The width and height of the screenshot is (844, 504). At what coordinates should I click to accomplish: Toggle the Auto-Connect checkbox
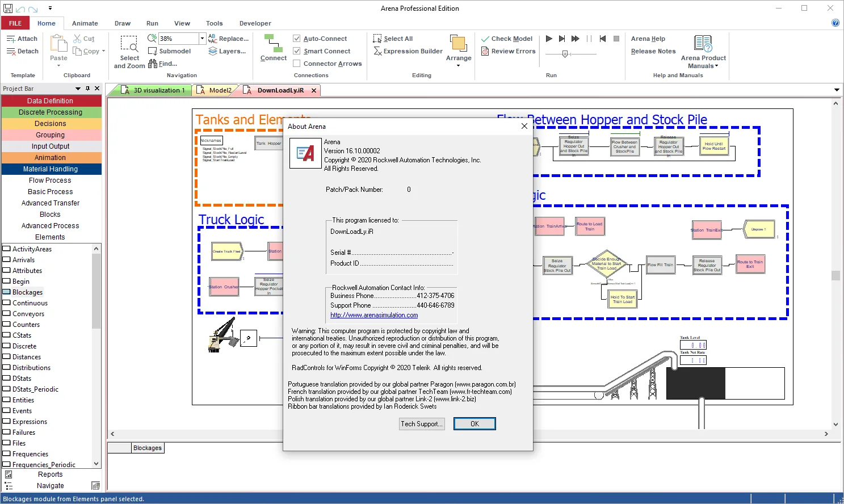296,39
